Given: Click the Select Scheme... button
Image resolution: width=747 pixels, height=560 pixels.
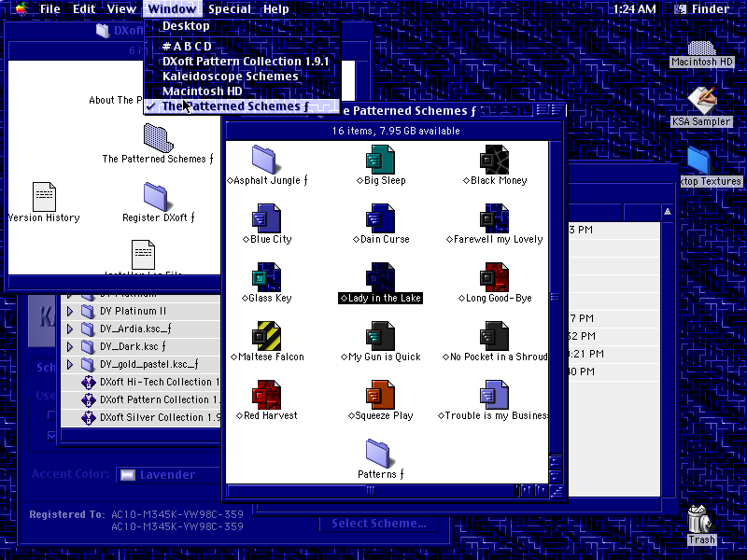Looking at the screenshot, I should (x=379, y=524).
